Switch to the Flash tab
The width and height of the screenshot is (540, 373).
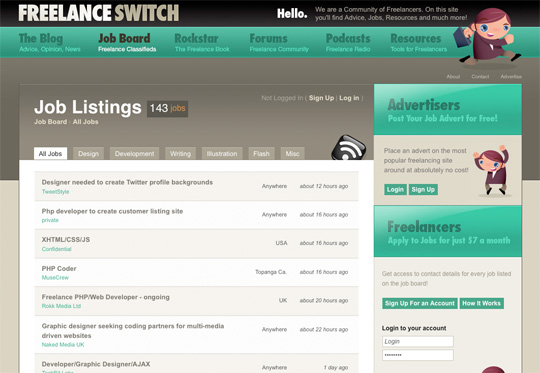261,154
